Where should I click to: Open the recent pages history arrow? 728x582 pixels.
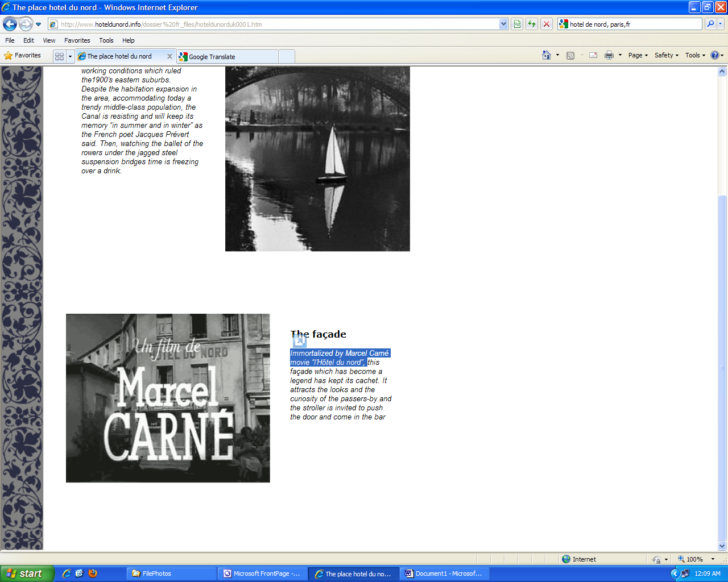pyautogui.click(x=38, y=24)
